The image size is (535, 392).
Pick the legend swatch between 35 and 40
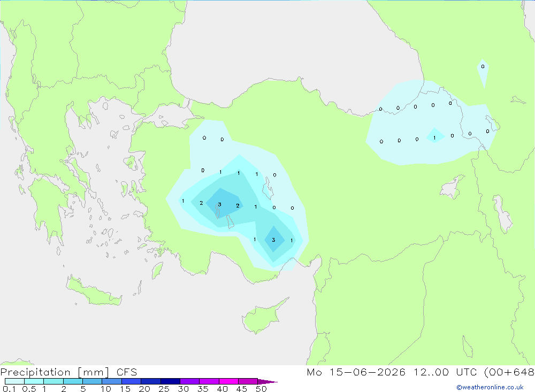[209, 381]
